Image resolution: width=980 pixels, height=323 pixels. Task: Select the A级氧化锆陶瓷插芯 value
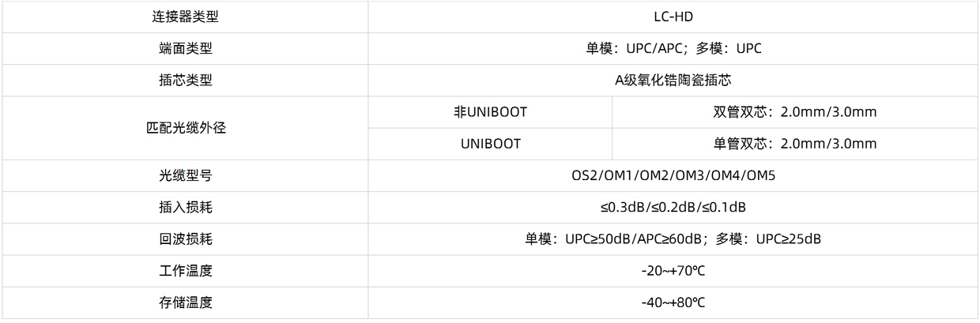click(x=673, y=80)
